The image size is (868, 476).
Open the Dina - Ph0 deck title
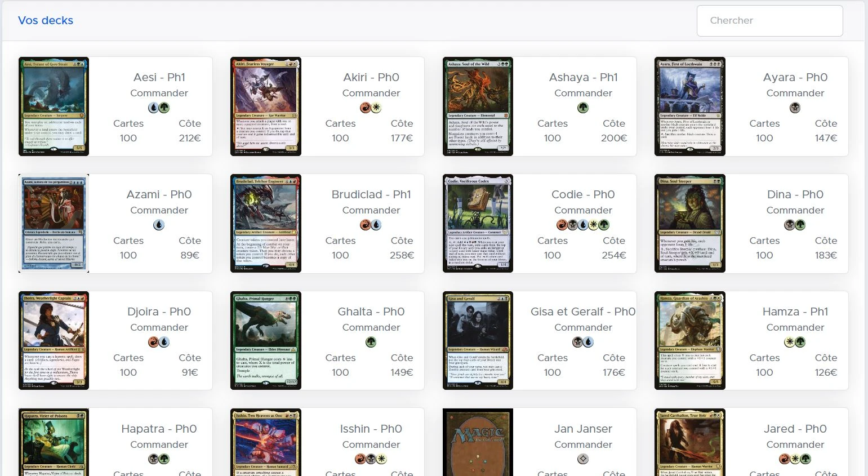point(795,194)
